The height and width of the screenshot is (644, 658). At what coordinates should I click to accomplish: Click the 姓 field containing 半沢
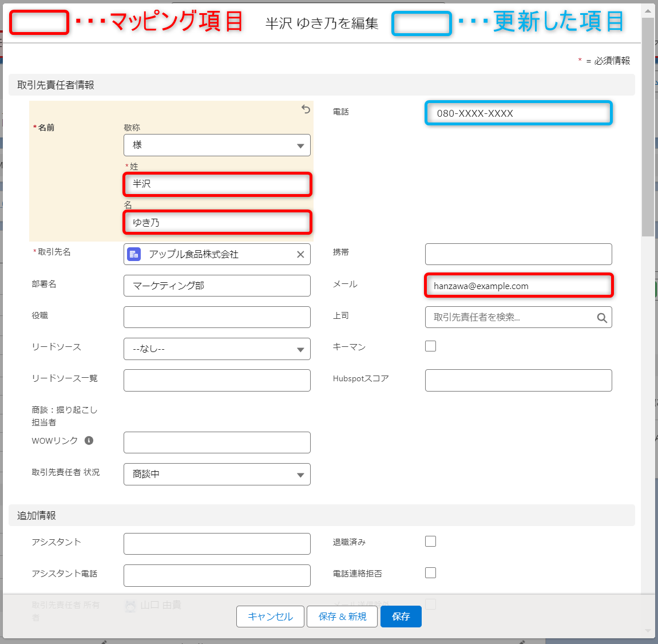[217, 184]
